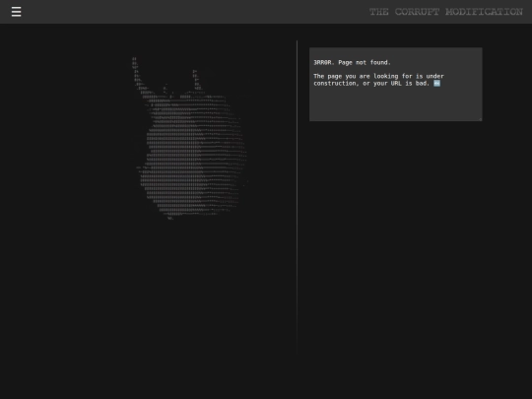
Task: Click 'The Corrupt Modification' site title
Action: point(446,12)
